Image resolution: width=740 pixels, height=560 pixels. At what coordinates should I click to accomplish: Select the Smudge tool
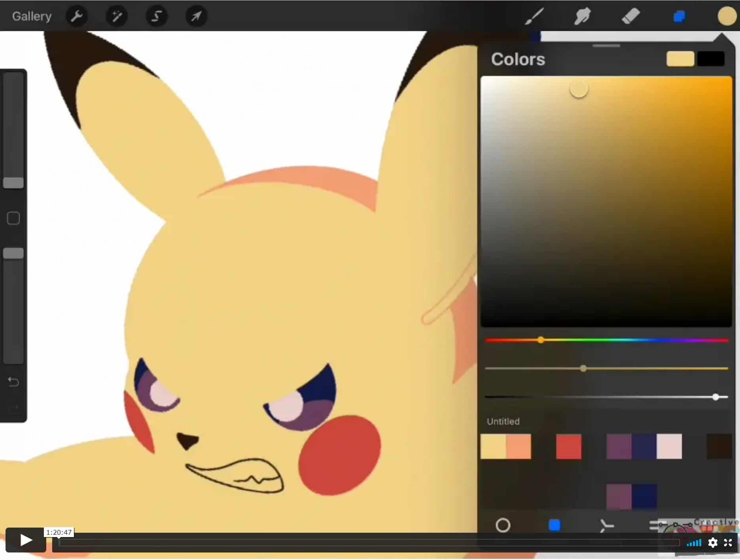[x=582, y=16]
